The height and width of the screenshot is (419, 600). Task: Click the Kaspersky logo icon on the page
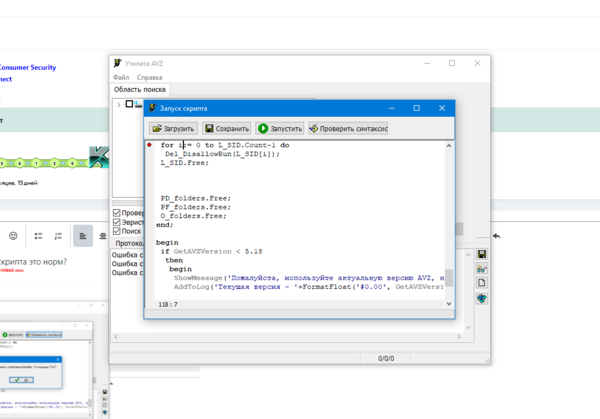click(99, 157)
